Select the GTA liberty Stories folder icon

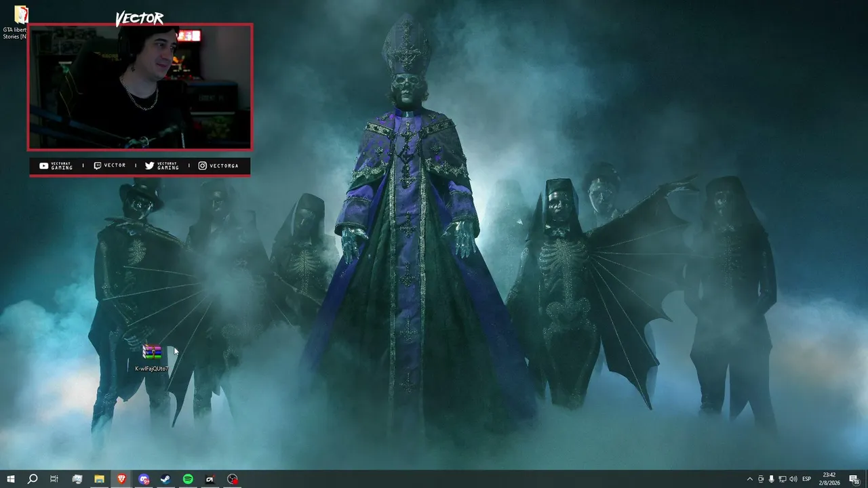click(x=15, y=23)
